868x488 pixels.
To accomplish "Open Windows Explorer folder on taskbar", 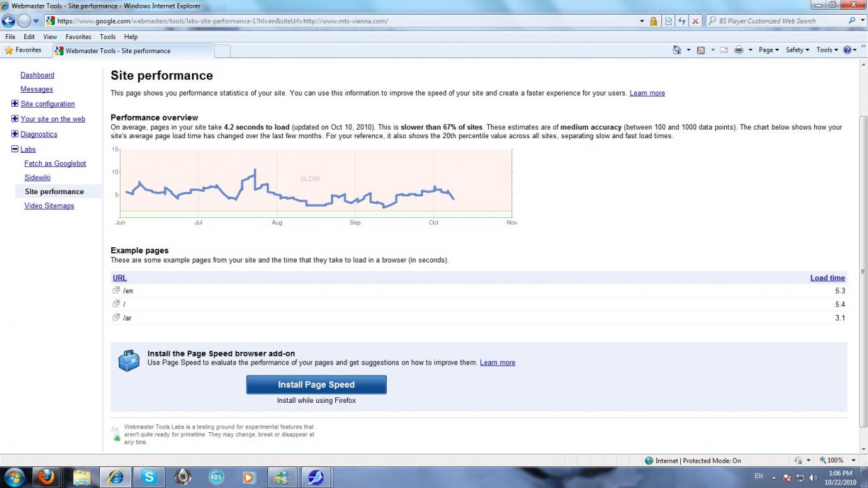I will pyautogui.click(x=82, y=477).
